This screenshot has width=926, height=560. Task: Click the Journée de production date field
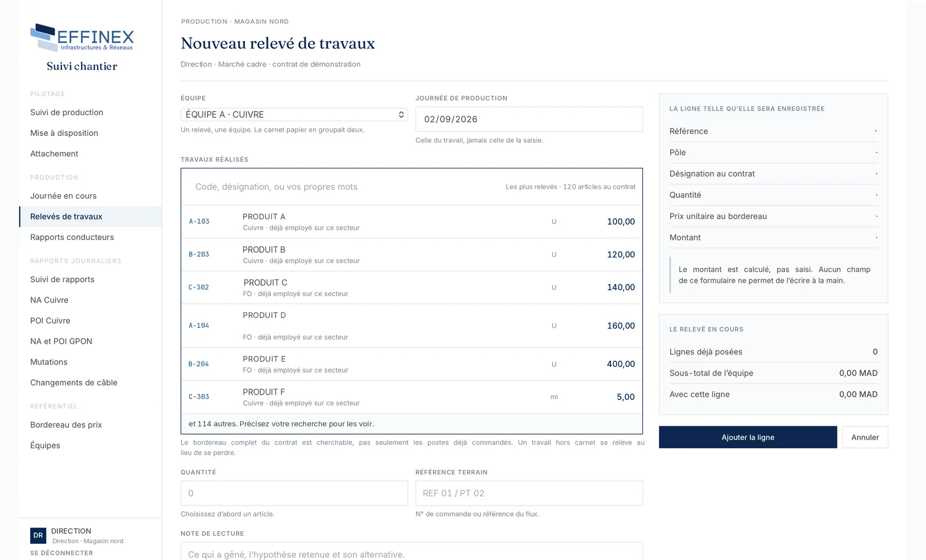tap(529, 119)
